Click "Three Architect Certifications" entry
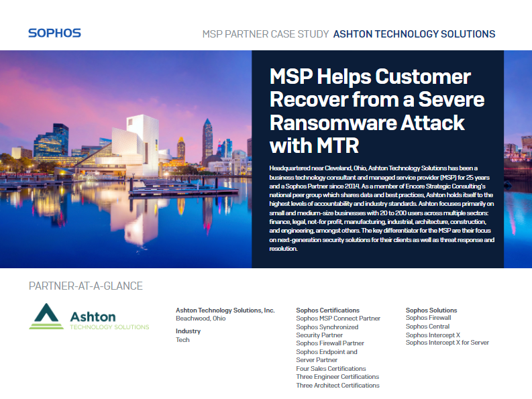Image resolution: width=532 pixels, height=399 pixels. click(337, 386)
